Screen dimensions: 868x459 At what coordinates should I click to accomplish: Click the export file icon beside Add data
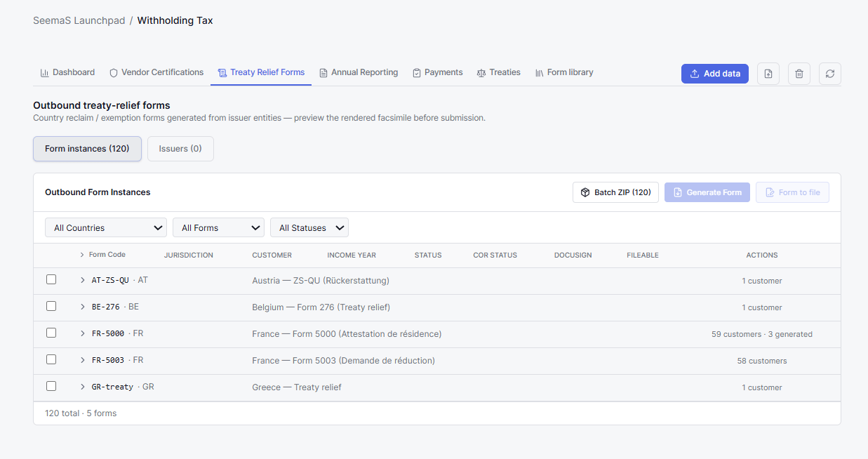[768, 74]
